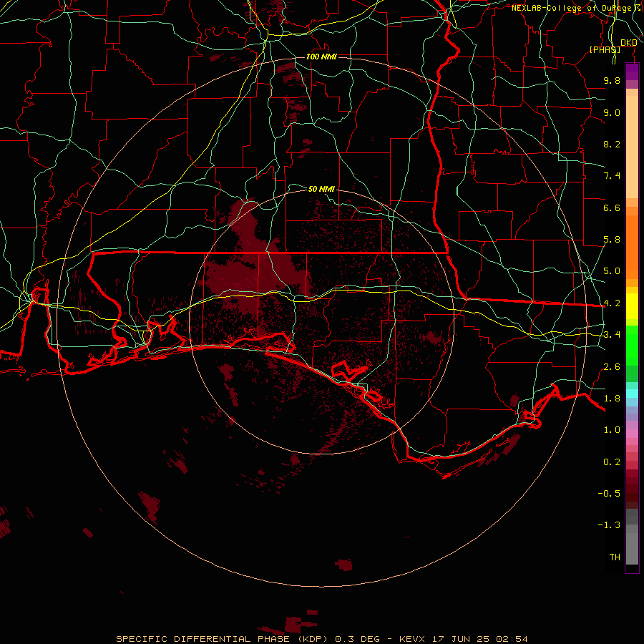The image size is (644, 644).
Task: Click the 9.0 scale value
Action: pyautogui.click(x=612, y=112)
